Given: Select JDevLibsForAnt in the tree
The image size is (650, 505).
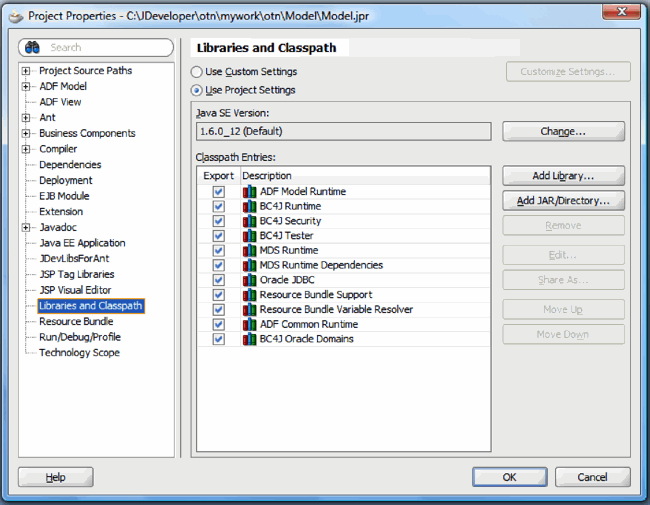Looking at the screenshot, I should (74, 259).
